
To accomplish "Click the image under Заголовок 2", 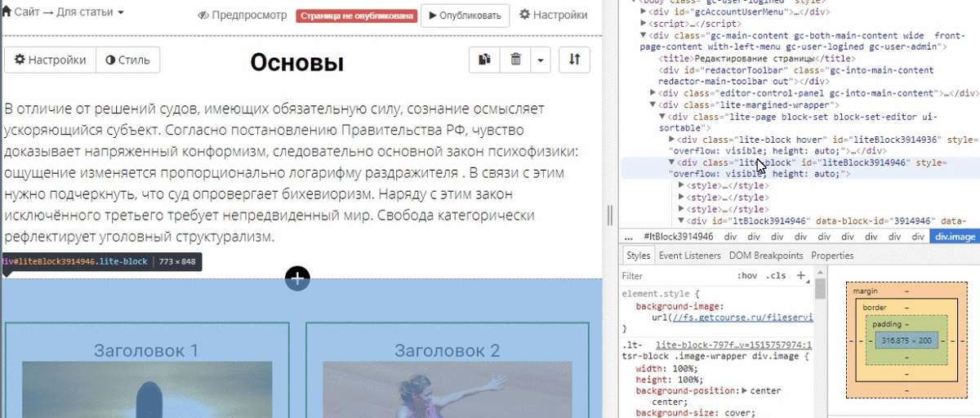I will (x=447, y=390).
